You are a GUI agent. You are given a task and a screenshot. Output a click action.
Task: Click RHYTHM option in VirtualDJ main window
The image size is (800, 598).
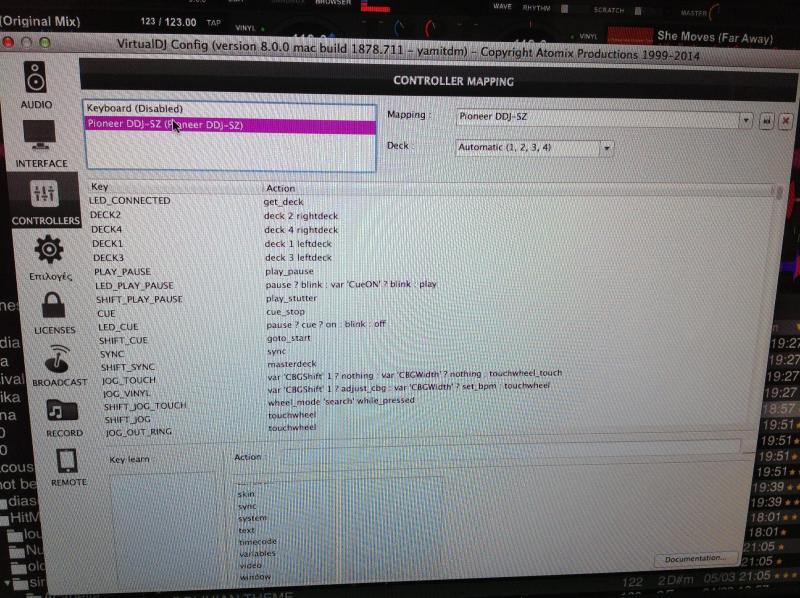click(537, 8)
